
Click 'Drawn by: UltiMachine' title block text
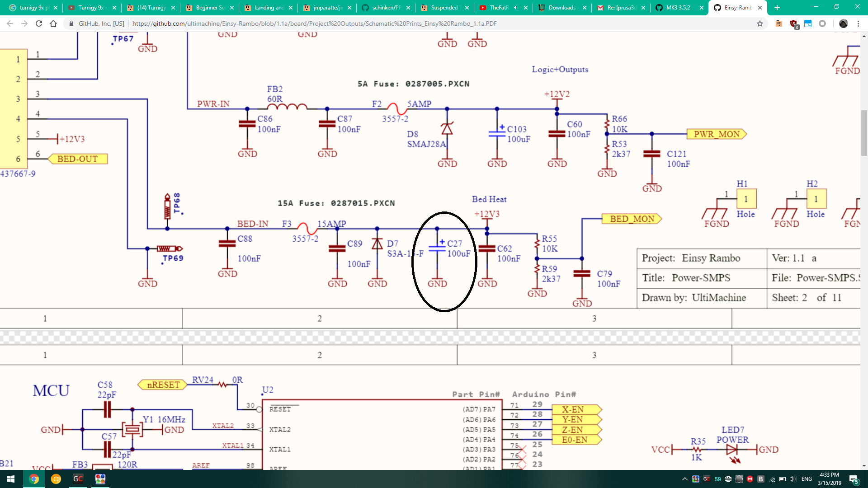[x=693, y=298]
